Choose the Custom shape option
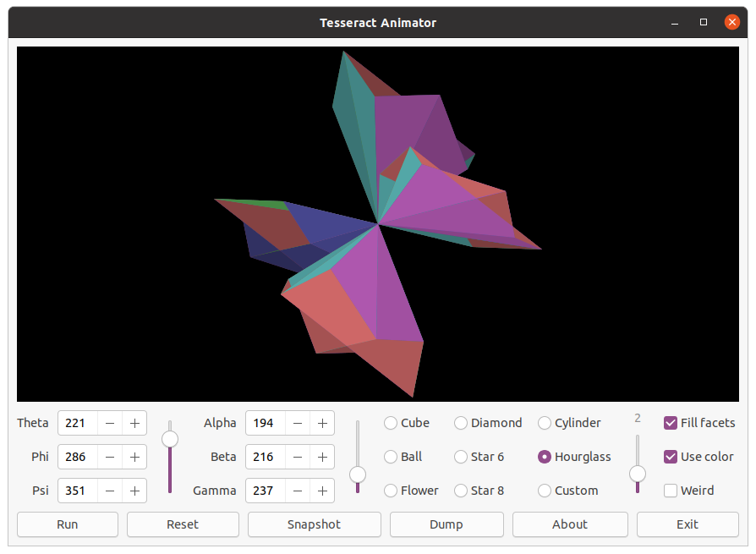 click(568, 491)
